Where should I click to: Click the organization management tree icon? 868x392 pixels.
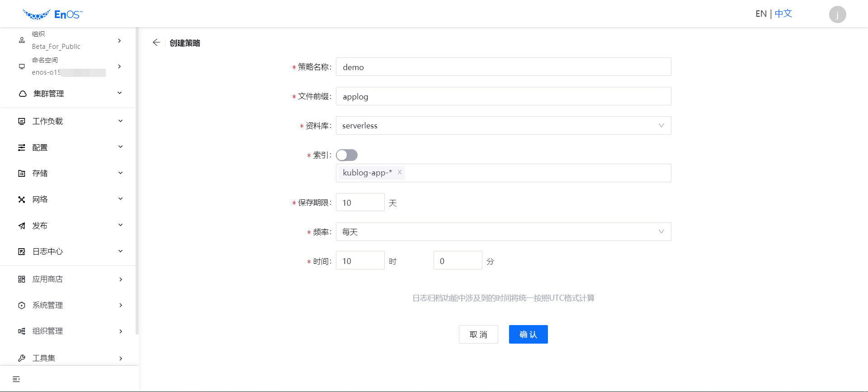(x=22, y=331)
